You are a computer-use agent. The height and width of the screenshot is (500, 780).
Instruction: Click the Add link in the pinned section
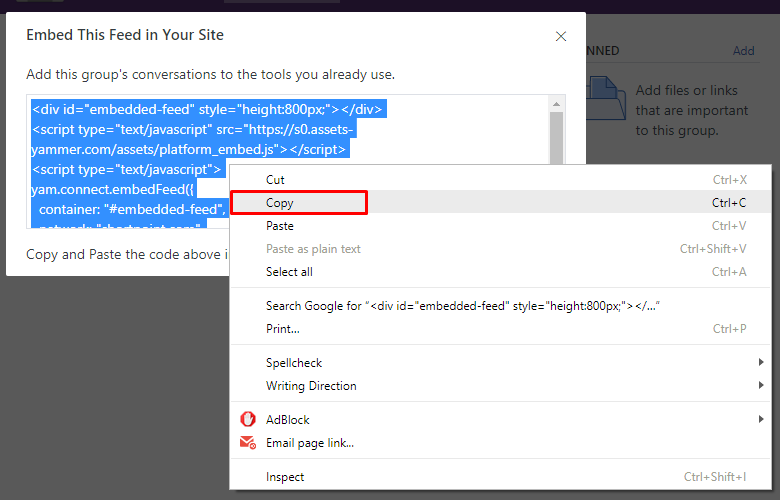coord(743,51)
